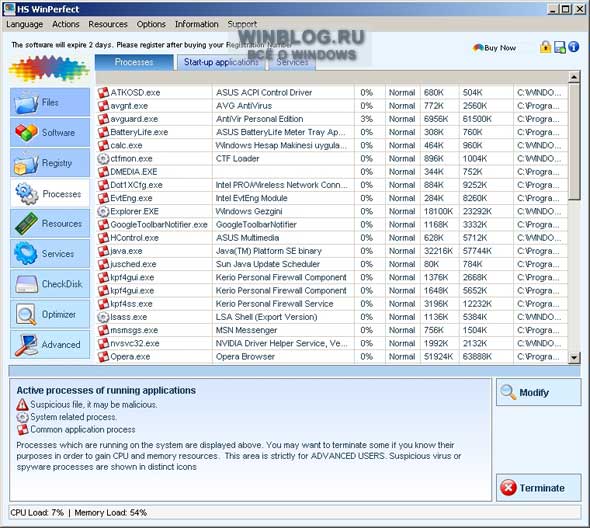The width and height of the screenshot is (590, 528).
Task: Select the Processes gear icon in sidebar
Action: click(x=27, y=193)
